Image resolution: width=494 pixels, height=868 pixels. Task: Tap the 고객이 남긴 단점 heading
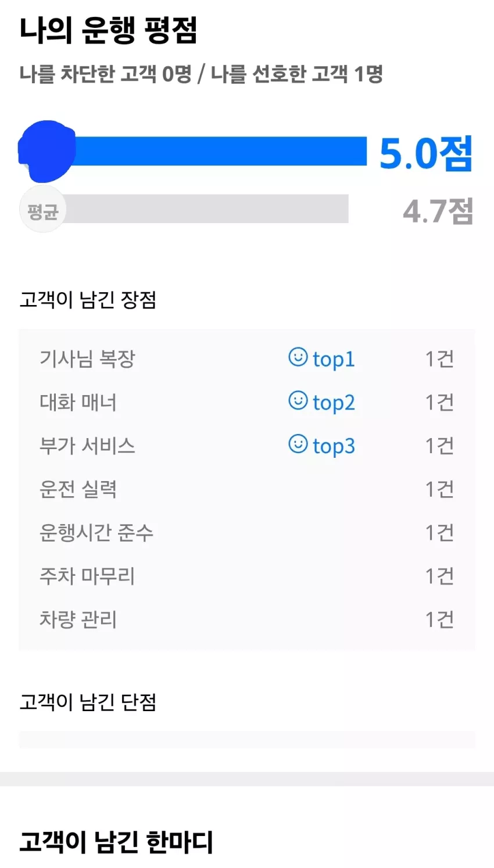pos(88,702)
